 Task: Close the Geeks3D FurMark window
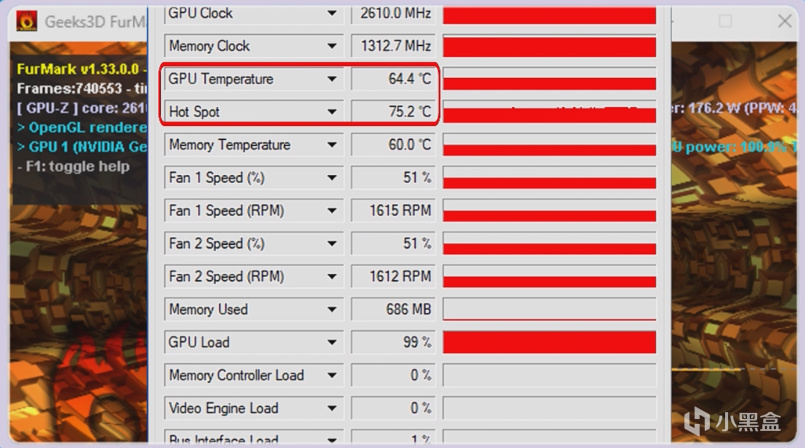[784, 21]
